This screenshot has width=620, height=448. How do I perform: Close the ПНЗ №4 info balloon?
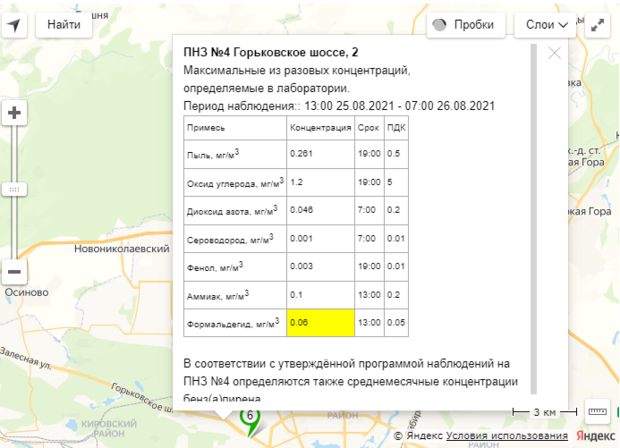pyautogui.click(x=555, y=53)
